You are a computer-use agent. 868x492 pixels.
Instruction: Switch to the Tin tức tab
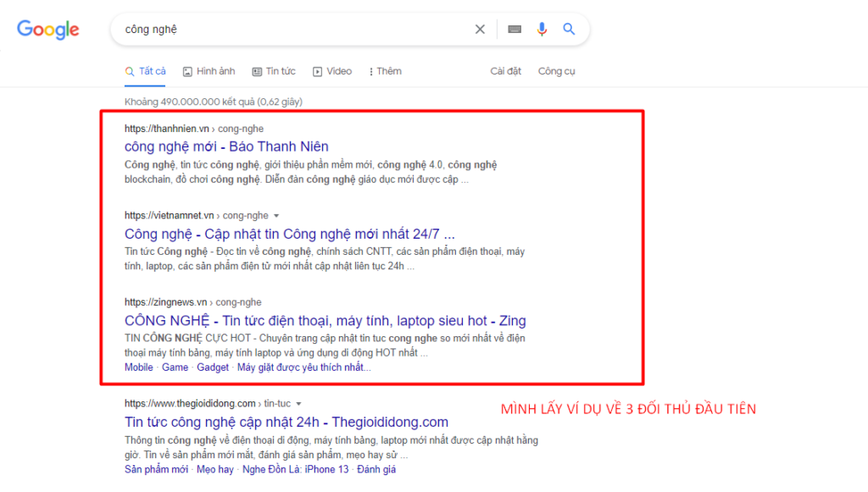point(274,71)
